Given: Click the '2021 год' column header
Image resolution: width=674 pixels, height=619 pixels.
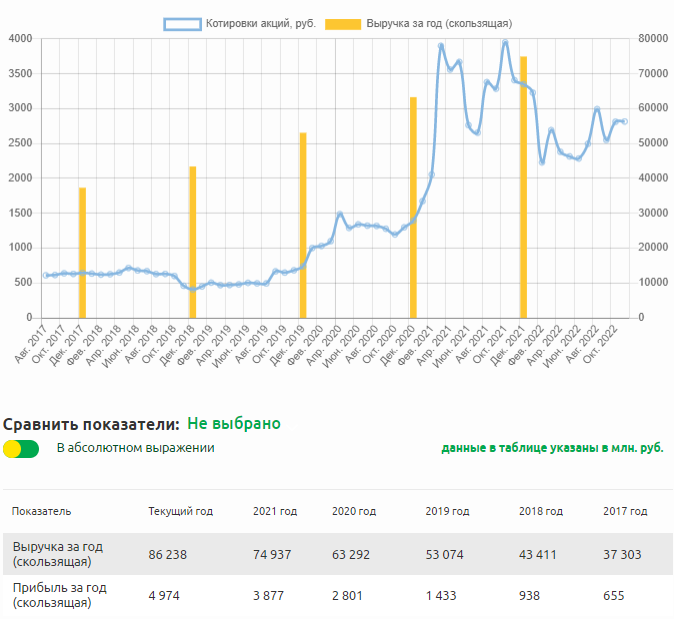Looking at the screenshot, I should (274, 511).
